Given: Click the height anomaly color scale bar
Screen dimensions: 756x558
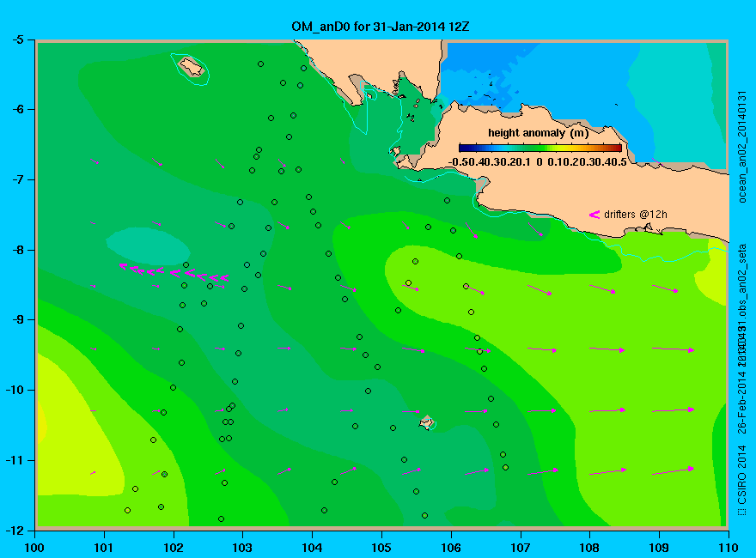Looking at the screenshot, I should click(x=540, y=148).
